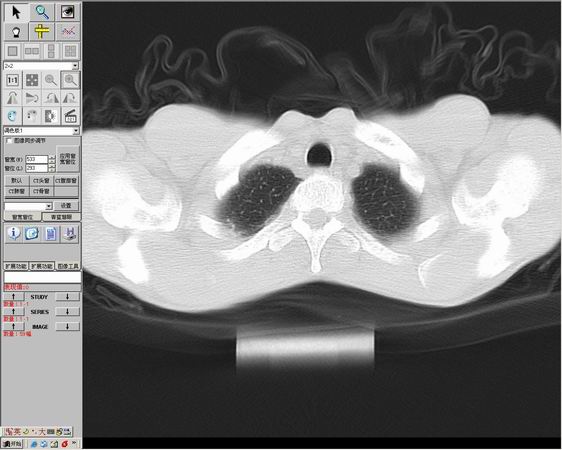This screenshot has height=450, width=562.
Task: Click the invert contrast icon
Action: pyautogui.click(x=51, y=116)
